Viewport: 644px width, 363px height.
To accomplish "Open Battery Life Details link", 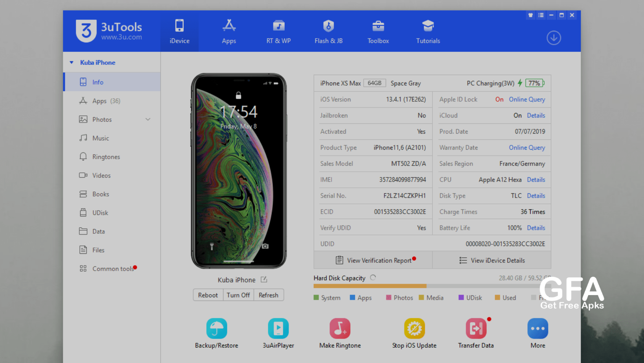I will point(536,228).
